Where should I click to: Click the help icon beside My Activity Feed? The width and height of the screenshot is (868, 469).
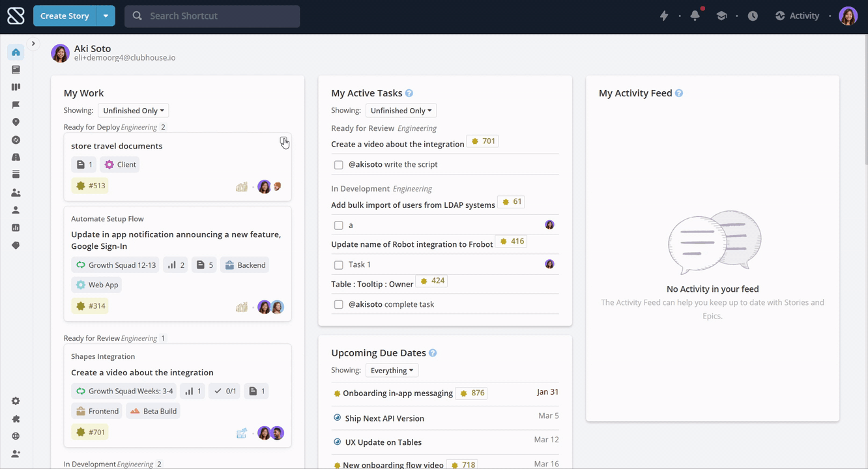(679, 93)
